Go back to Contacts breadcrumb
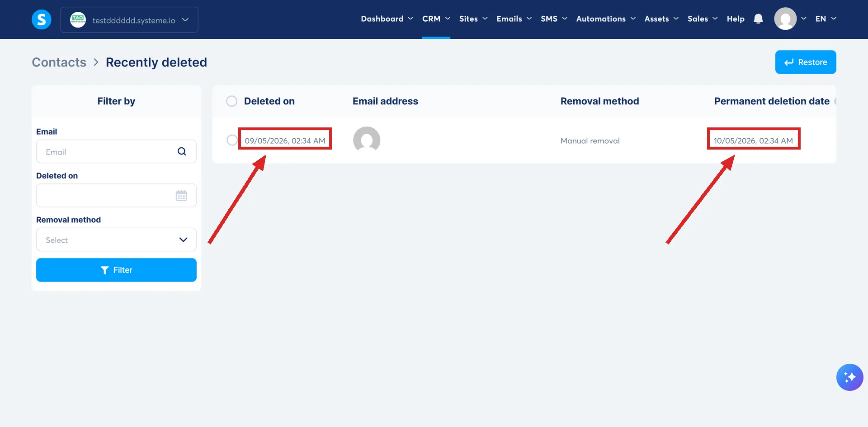The image size is (868, 427). (x=59, y=62)
